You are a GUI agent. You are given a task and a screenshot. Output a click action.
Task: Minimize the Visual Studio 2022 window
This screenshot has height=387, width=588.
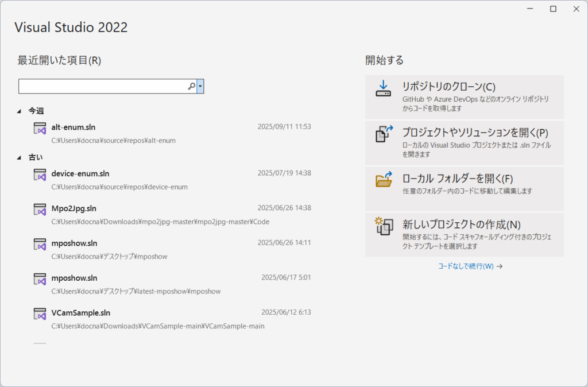[530, 9]
